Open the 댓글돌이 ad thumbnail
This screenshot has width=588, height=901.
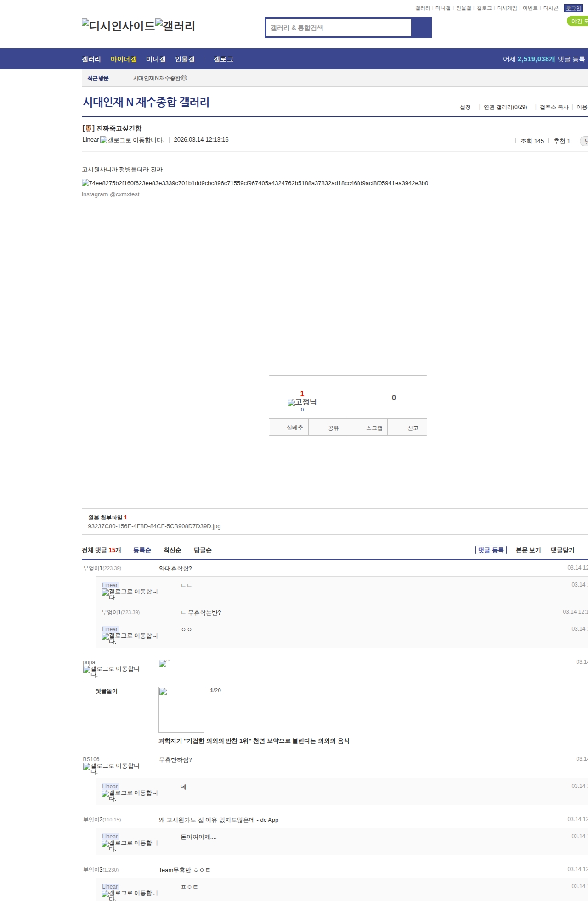tap(181, 709)
